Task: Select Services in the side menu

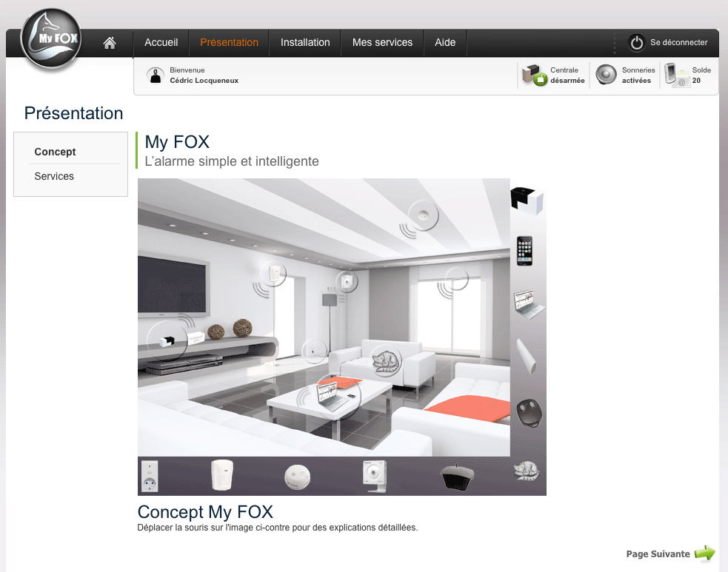Action: click(54, 176)
